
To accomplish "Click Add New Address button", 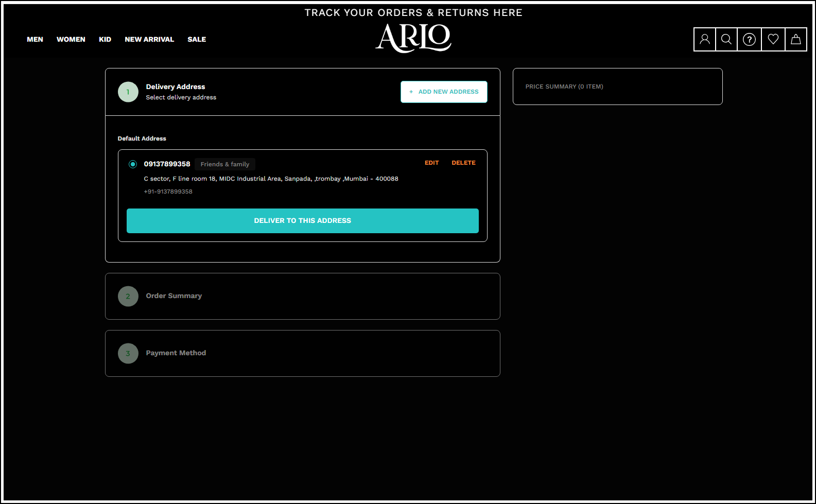I will pyautogui.click(x=444, y=92).
